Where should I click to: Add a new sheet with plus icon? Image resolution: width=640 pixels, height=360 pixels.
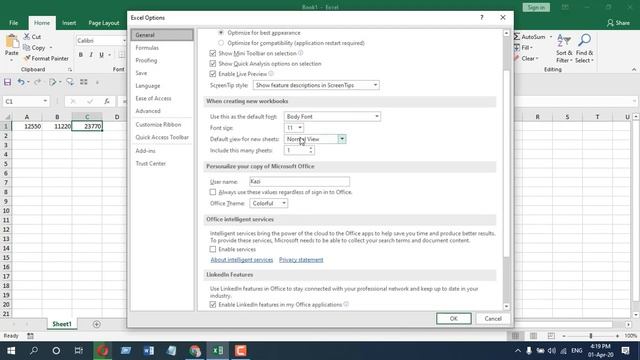(x=96, y=324)
